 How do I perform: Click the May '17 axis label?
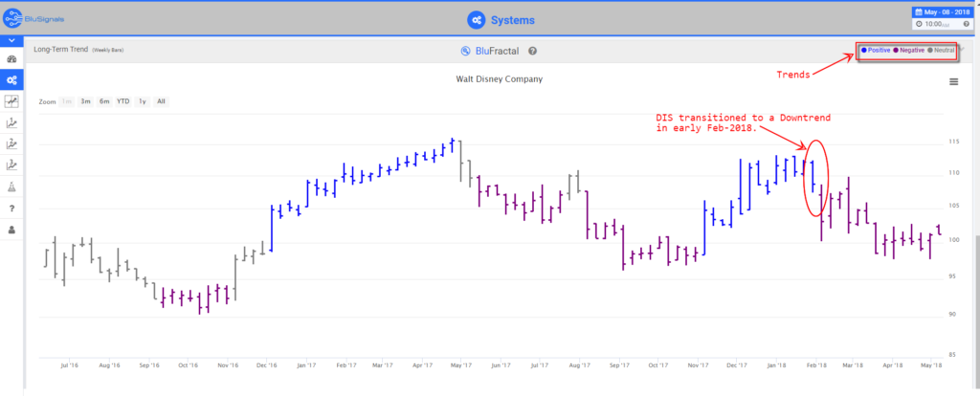[461, 364]
